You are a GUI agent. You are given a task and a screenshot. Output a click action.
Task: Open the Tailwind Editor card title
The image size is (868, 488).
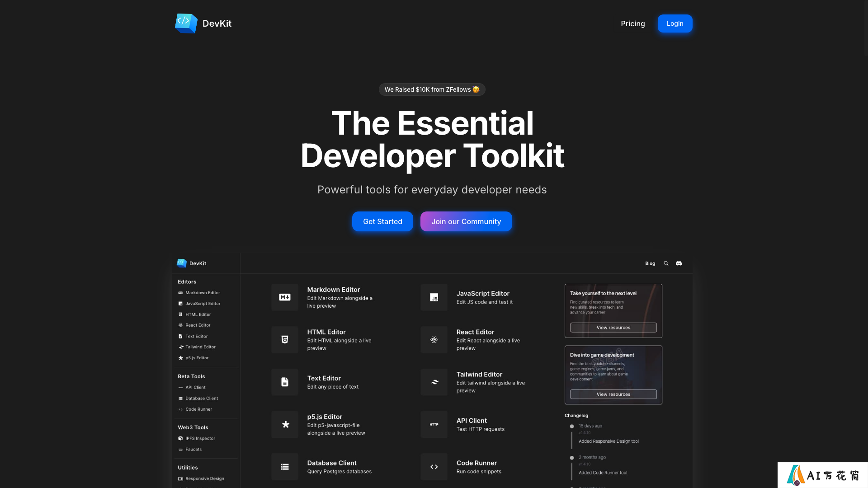479,375
